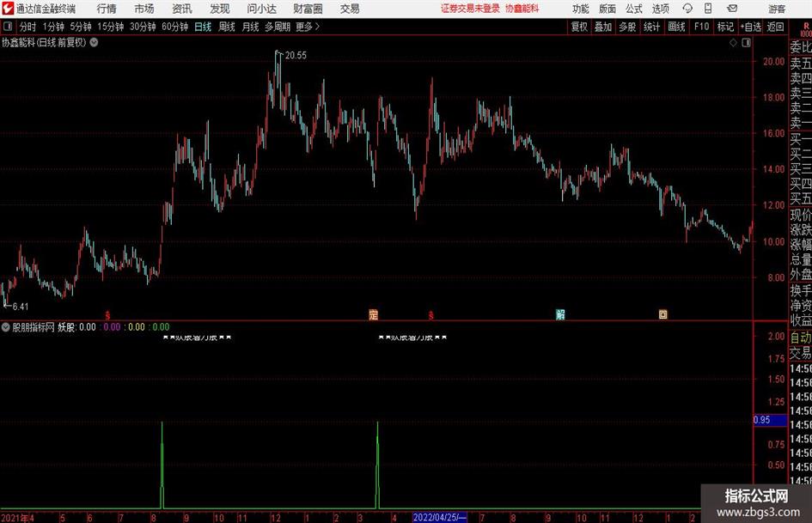Viewport: 812px width, 523px height.
Task: Switch to 周线 weekly period
Action: coord(227,27)
